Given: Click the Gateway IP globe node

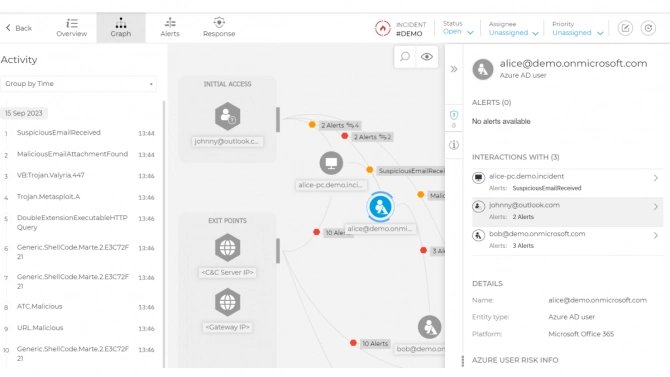Looking at the screenshot, I should pos(227,302).
